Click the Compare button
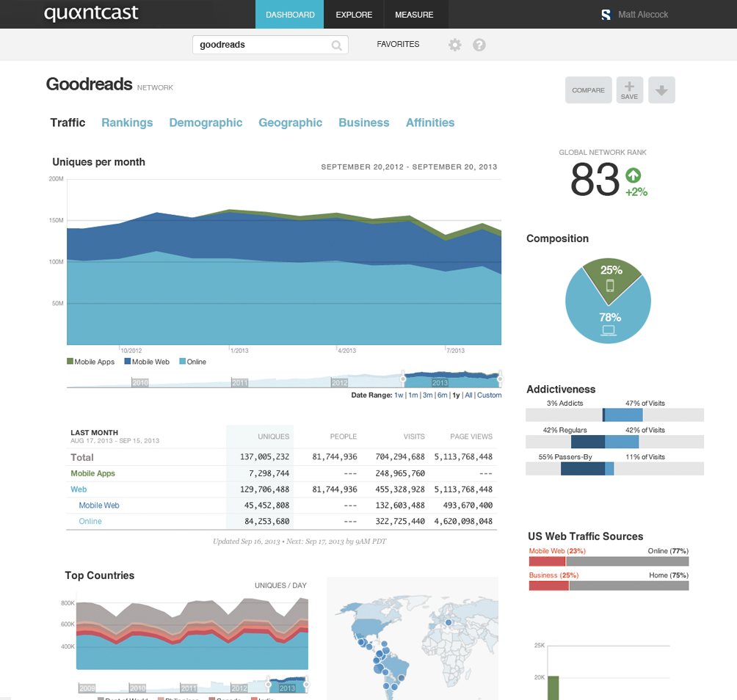Image resolution: width=737 pixels, height=700 pixels. pos(589,90)
